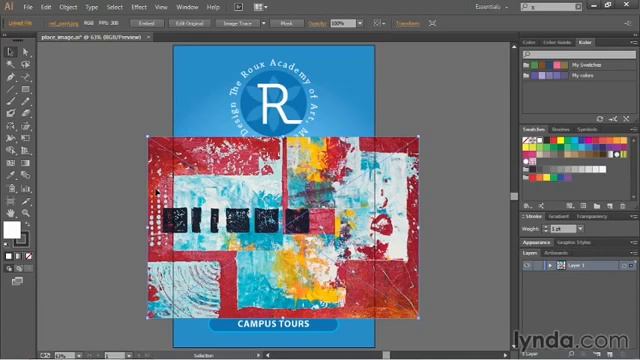Open the Effect menu
640x360 pixels.
point(139,7)
